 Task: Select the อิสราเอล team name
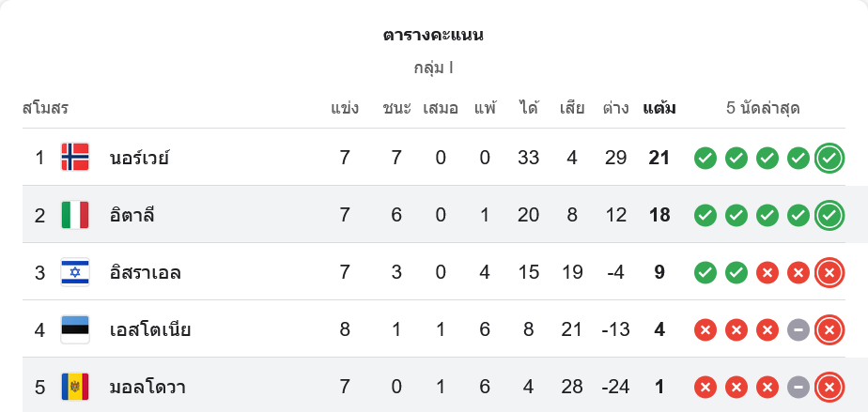[x=145, y=272]
